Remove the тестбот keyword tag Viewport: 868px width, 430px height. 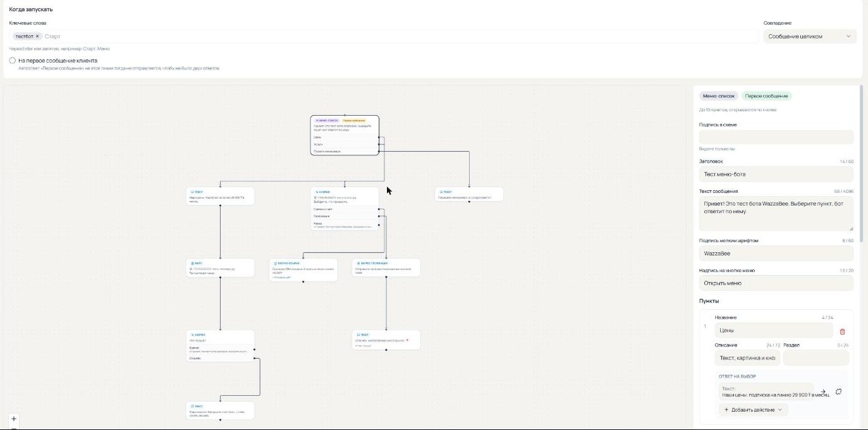[x=37, y=36]
